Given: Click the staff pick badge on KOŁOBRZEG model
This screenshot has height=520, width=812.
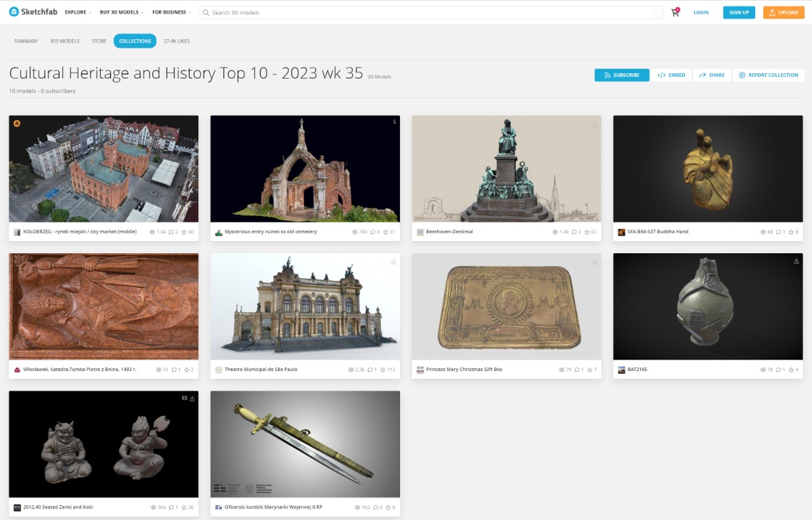Looking at the screenshot, I should [x=17, y=123].
